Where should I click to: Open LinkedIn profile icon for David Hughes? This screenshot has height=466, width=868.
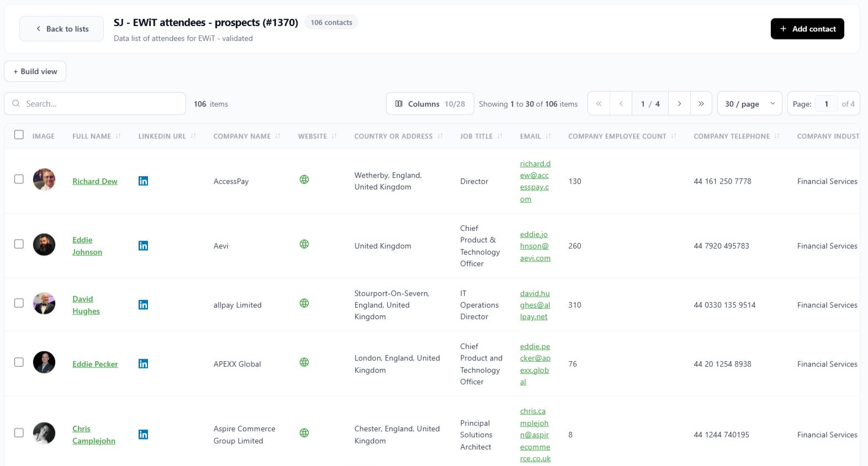point(143,305)
